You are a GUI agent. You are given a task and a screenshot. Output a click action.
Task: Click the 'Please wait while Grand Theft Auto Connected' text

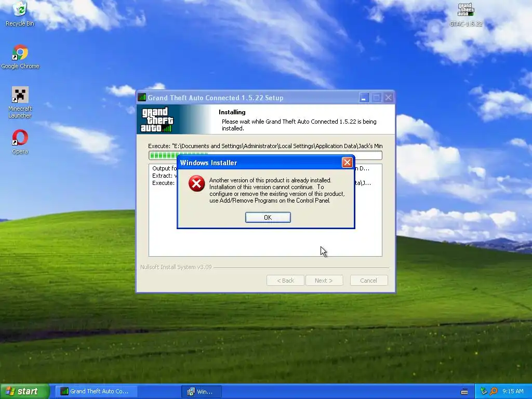(299, 125)
